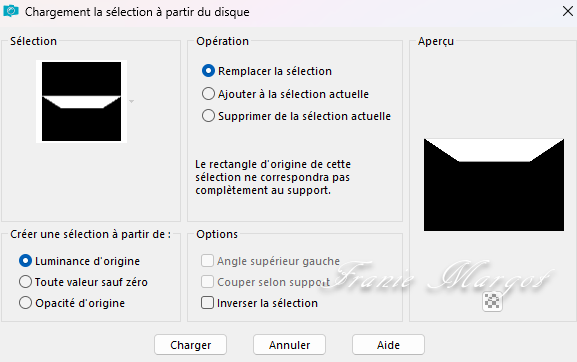Select Remplacer la sélection option
The width and height of the screenshot is (577, 362).
pyautogui.click(x=267, y=71)
